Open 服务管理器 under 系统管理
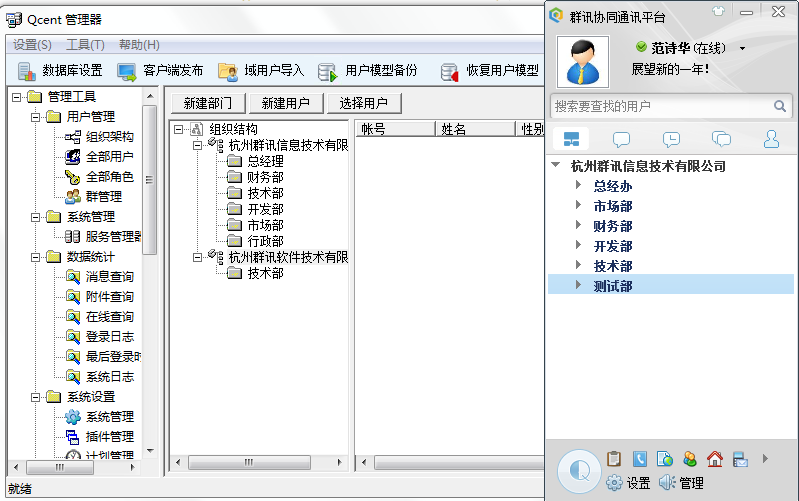Viewport: 799px width, 501px height. 113,236
